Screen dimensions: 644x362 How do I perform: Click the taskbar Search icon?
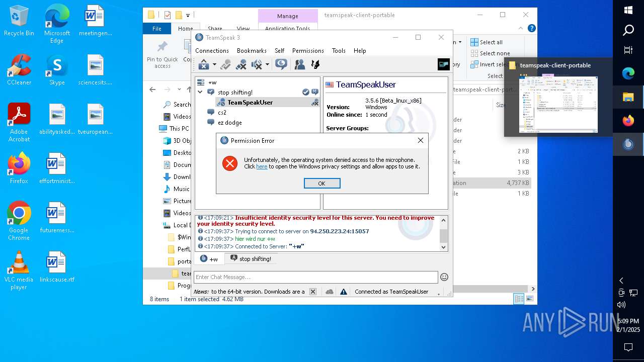click(628, 31)
